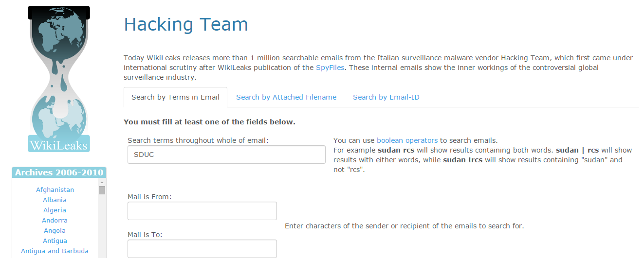Switch to Search by Email-ID tab
The width and height of the screenshot is (644, 258).
386,97
